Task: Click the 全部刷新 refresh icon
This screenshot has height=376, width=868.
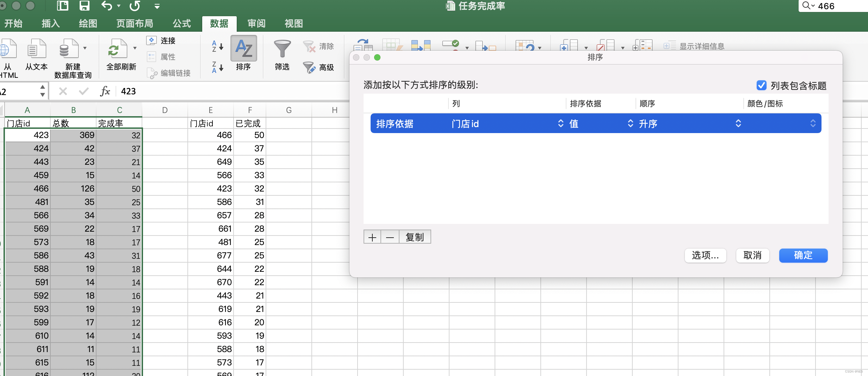Action: 117,49
